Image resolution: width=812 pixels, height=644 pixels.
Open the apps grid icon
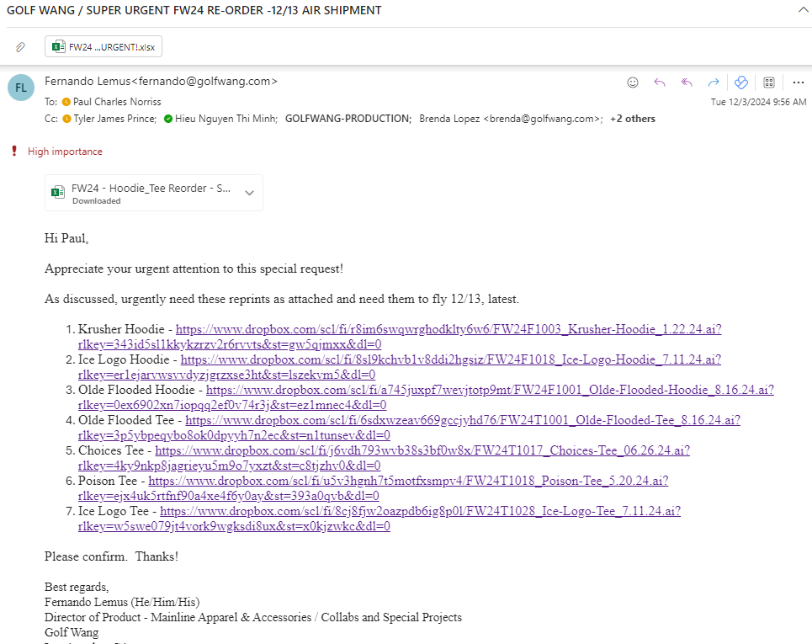769,82
